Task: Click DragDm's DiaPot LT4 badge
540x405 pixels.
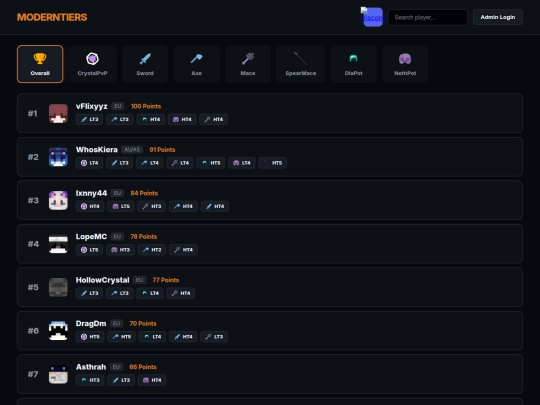Action: click(153, 336)
